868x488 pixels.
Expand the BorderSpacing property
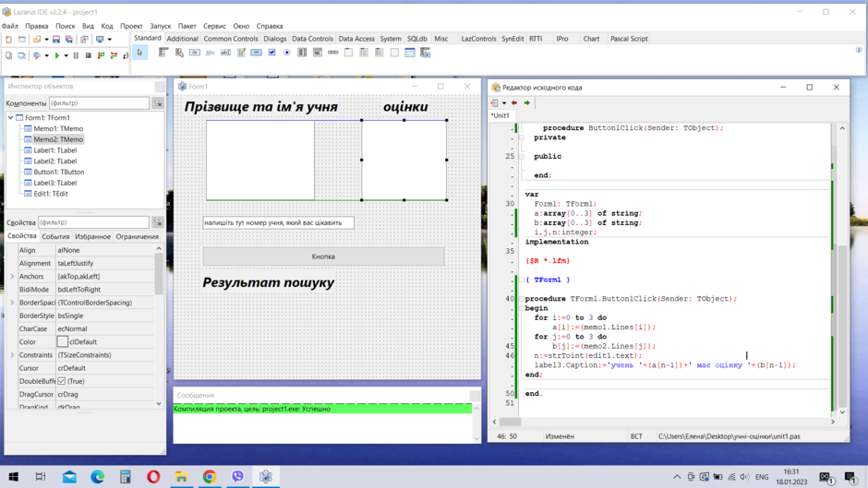12,303
